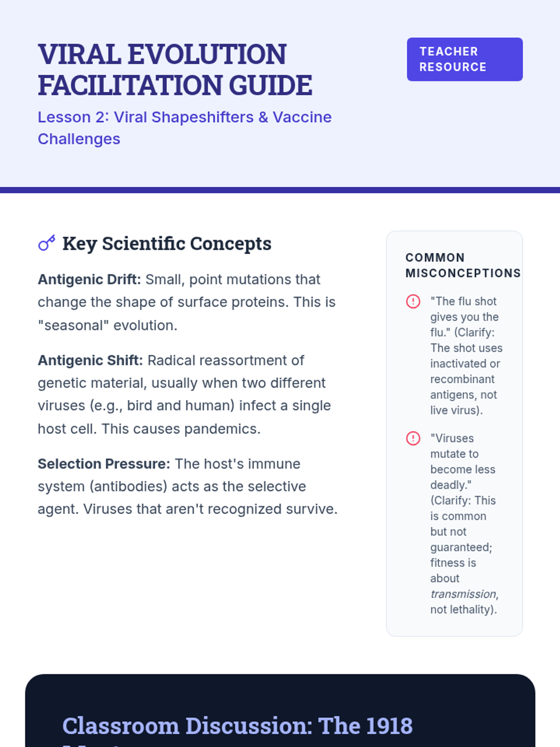
Task: Click the "seasonal" evolution sentence
Action: click(107, 325)
